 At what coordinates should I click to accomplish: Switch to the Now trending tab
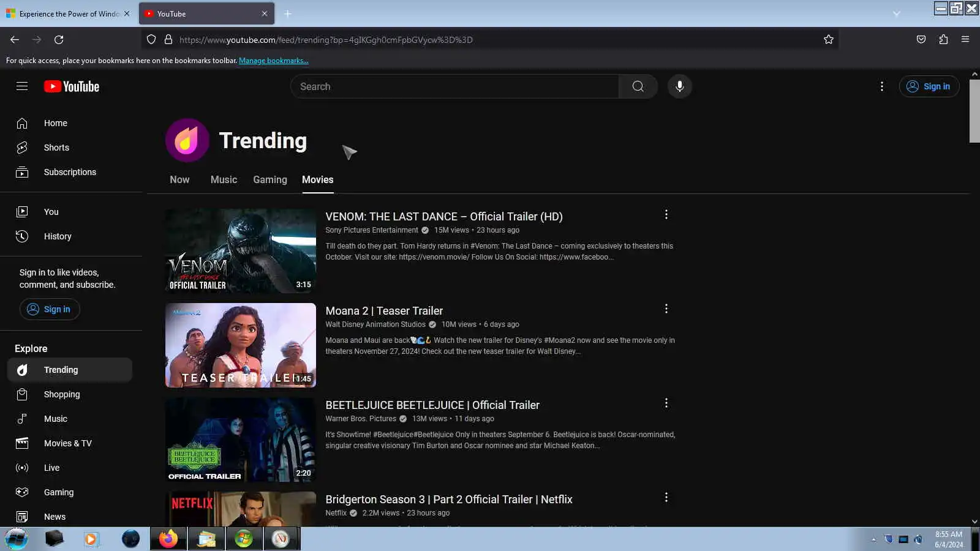point(179,179)
